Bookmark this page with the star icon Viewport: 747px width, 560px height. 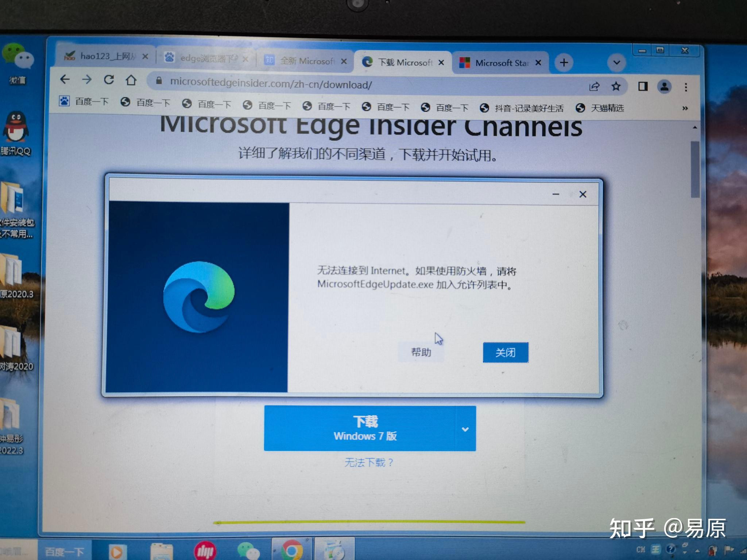coord(616,86)
